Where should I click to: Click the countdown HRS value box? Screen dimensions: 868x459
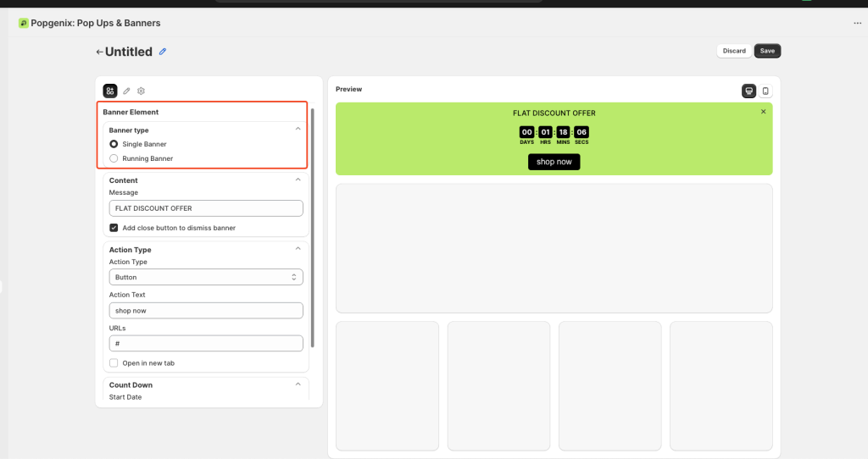[545, 132]
